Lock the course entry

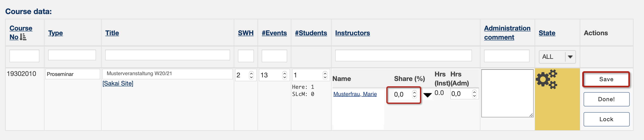606,119
